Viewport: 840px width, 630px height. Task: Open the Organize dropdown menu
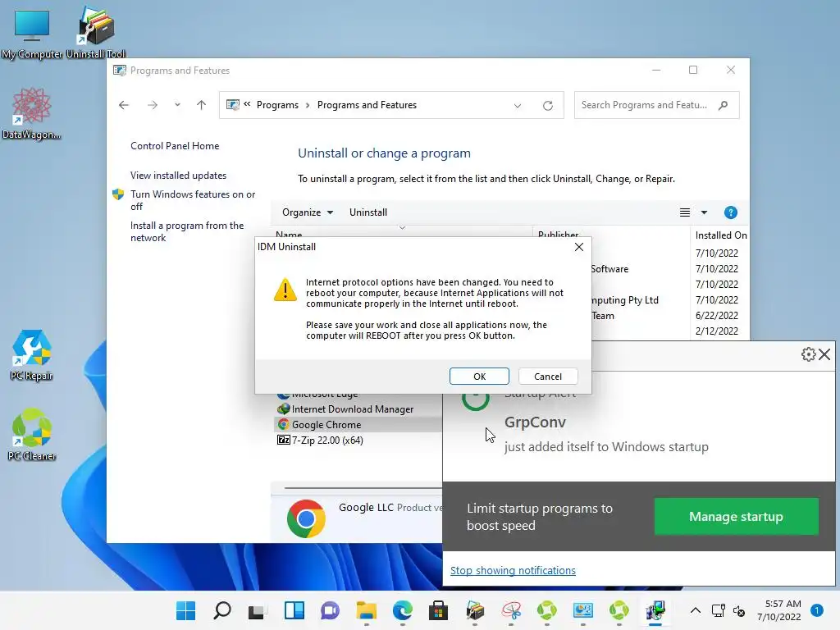pos(308,212)
